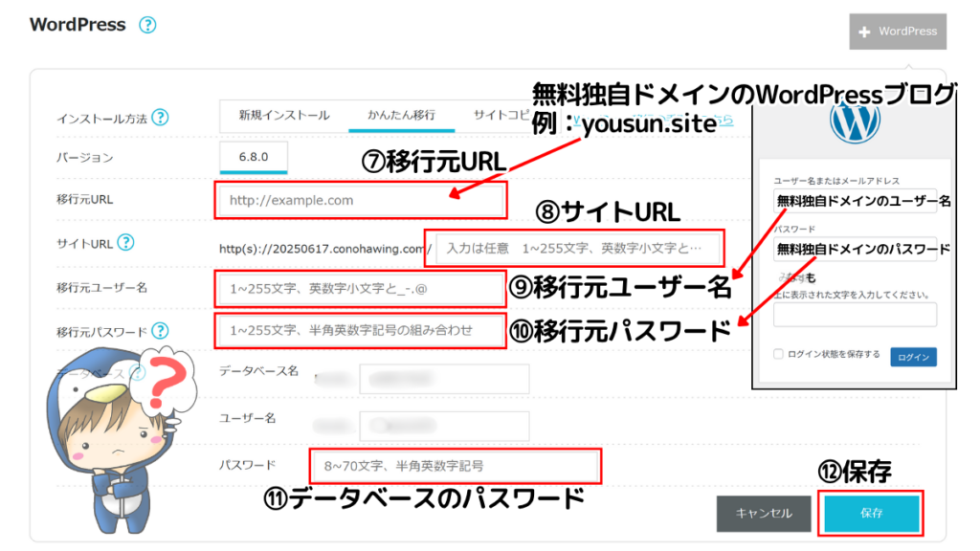Viewport: 980px width, 551px height.
Task: Click into the 移行元ユーザー名 input box
Action: pos(361,289)
